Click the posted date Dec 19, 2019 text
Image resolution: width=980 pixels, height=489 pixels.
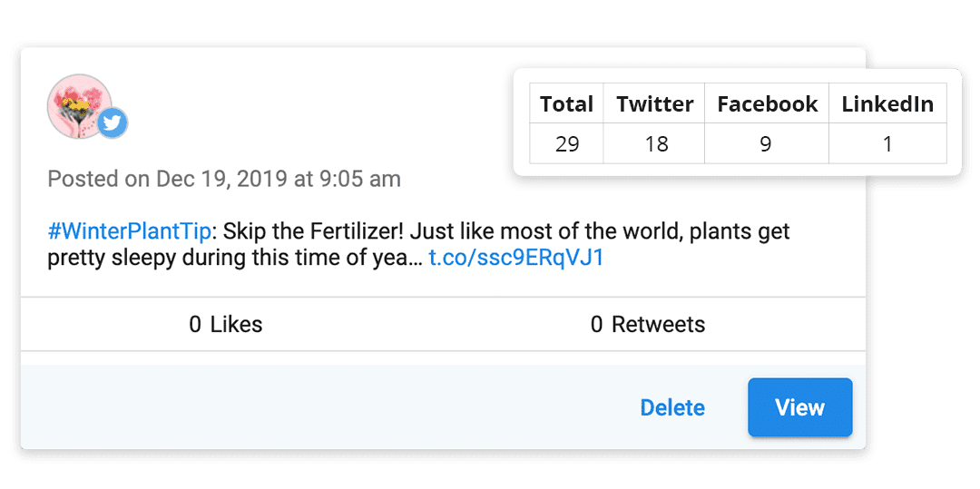pyautogui.click(x=223, y=179)
